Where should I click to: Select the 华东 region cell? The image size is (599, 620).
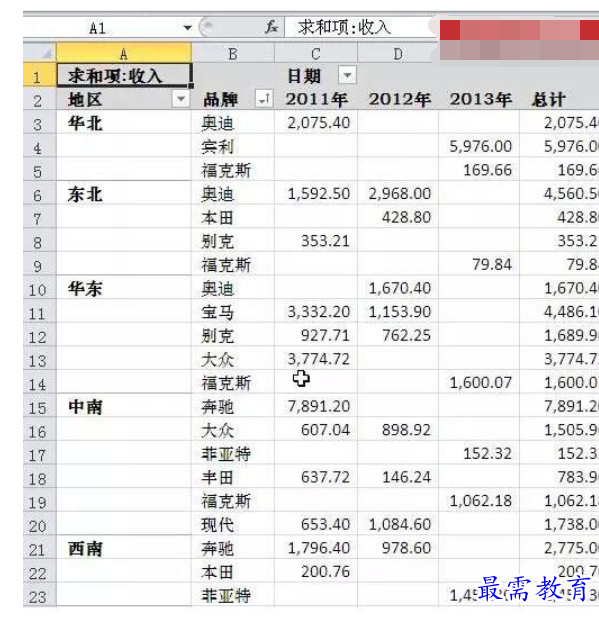124,289
